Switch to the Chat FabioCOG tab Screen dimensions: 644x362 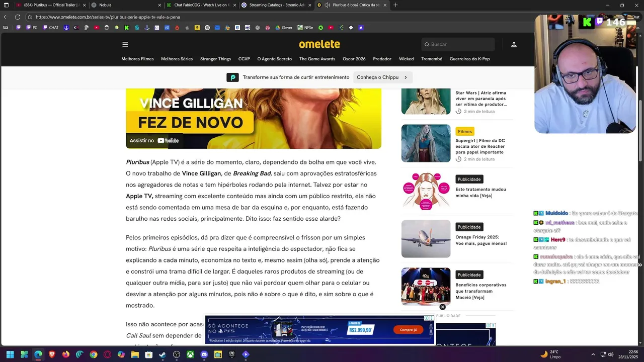click(201, 5)
